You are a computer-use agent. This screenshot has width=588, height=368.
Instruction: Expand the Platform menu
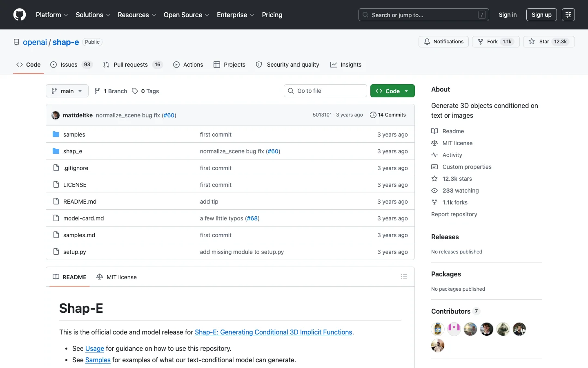click(52, 15)
